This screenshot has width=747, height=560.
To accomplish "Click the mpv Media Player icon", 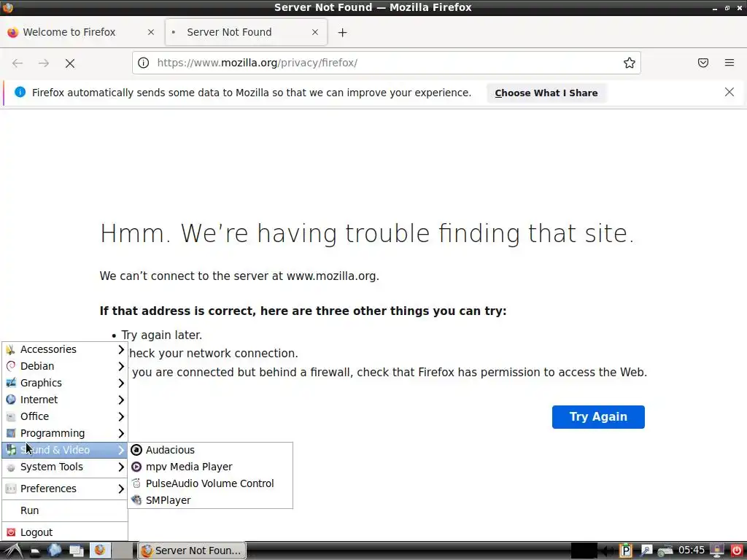I will pos(136,467).
